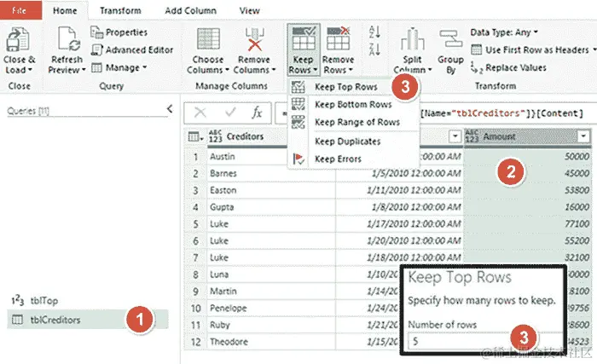Switch to the Add Column tab

pyautogui.click(x=190, y=11)
